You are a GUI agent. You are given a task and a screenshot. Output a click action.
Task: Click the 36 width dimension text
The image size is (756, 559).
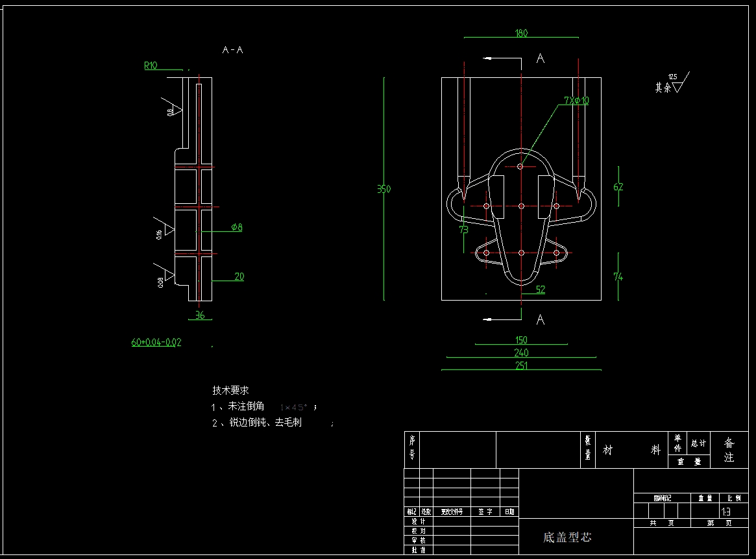click(200, 315)
